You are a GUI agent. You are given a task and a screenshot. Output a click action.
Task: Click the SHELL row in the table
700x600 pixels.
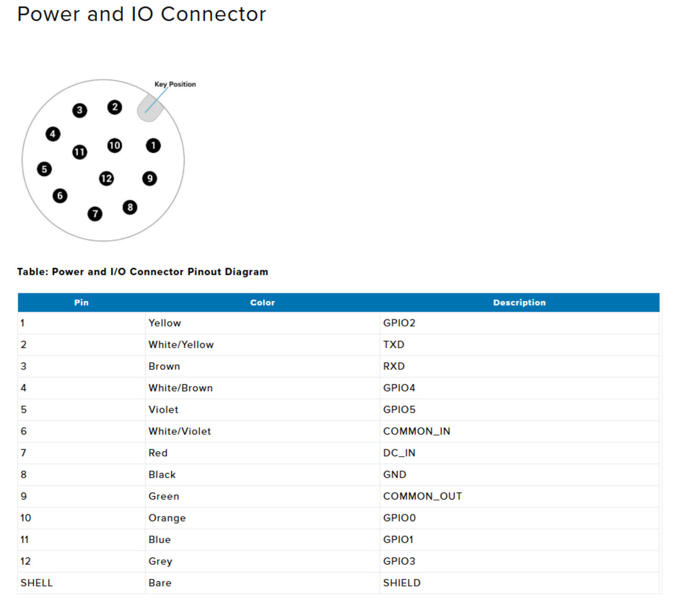click(x=36, y=582)
